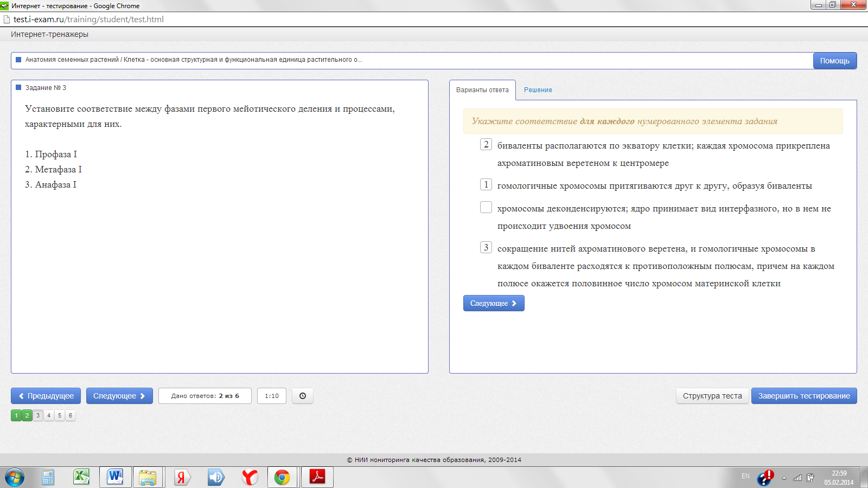
Task: Open Adobe Reader from the taskbar
Action: pyautogui.click(x=317, y=477)
